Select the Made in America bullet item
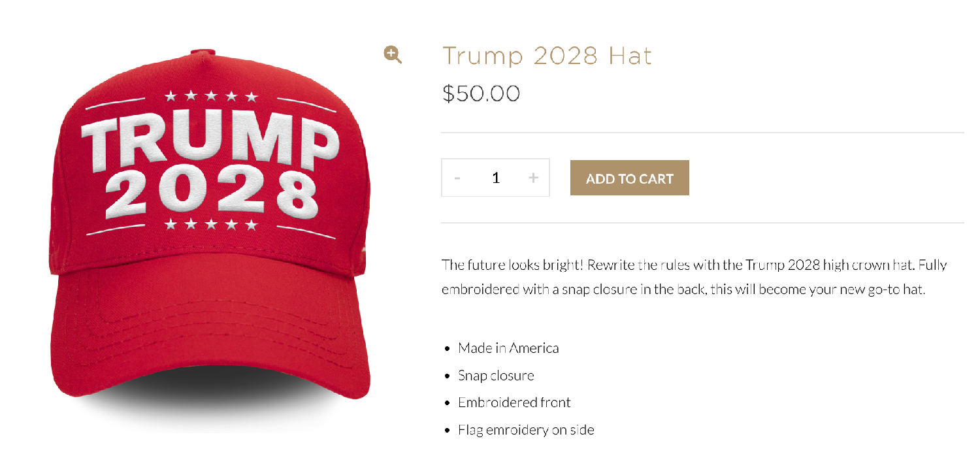Viewport: 980px width, 462px height. [508, 348]
